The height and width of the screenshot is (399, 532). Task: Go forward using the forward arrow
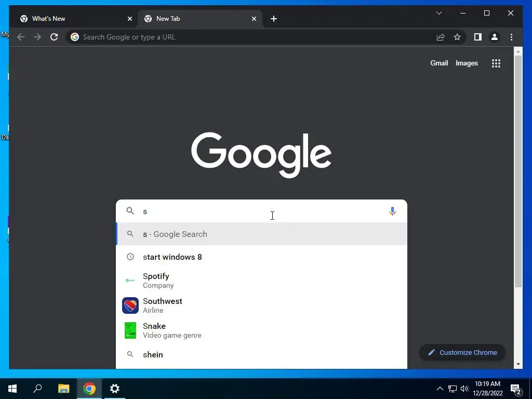pos(37,37)
